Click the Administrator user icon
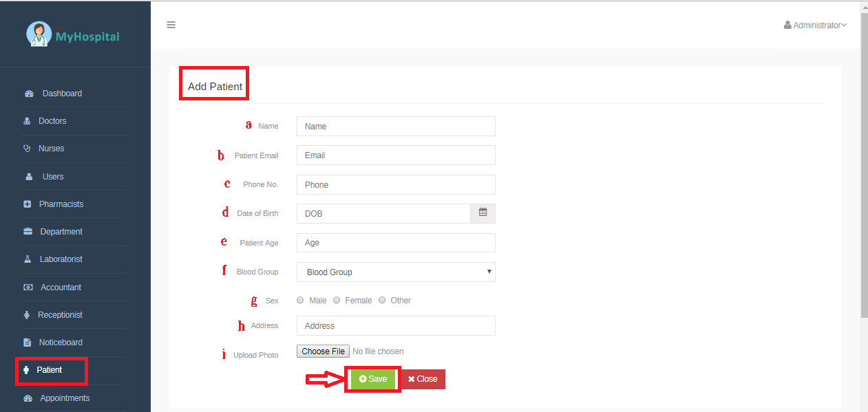 click(787, 25)
